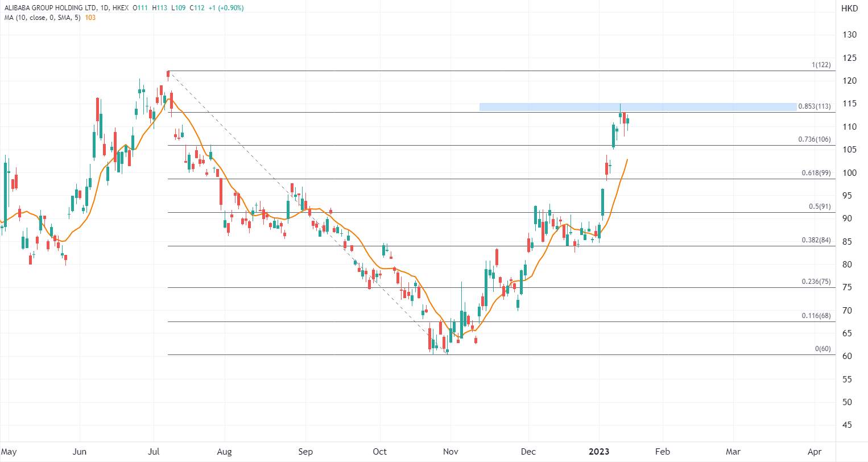Click the Jul label on the time axis

153,452
